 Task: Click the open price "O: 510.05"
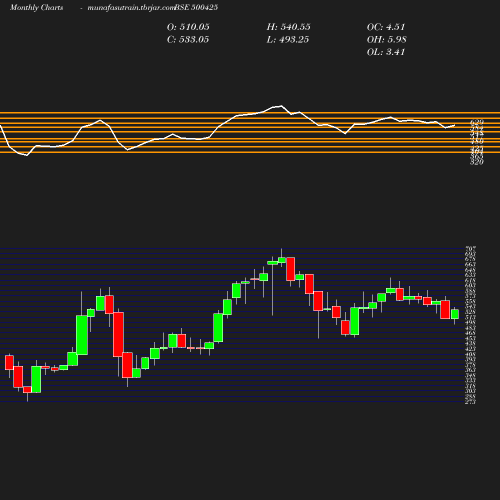[188, 27]
